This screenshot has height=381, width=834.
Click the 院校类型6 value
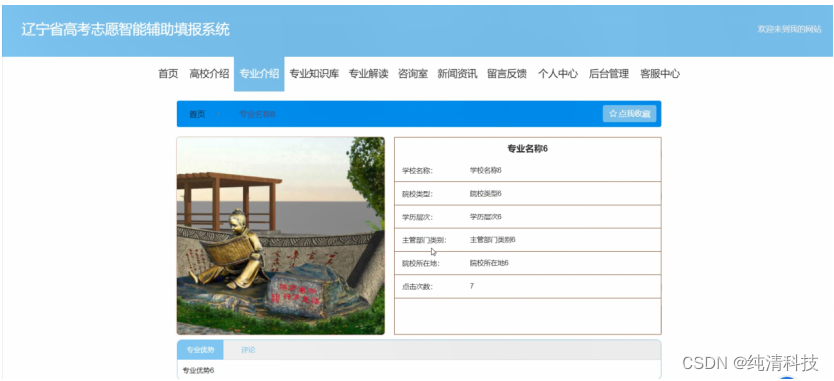485,194
